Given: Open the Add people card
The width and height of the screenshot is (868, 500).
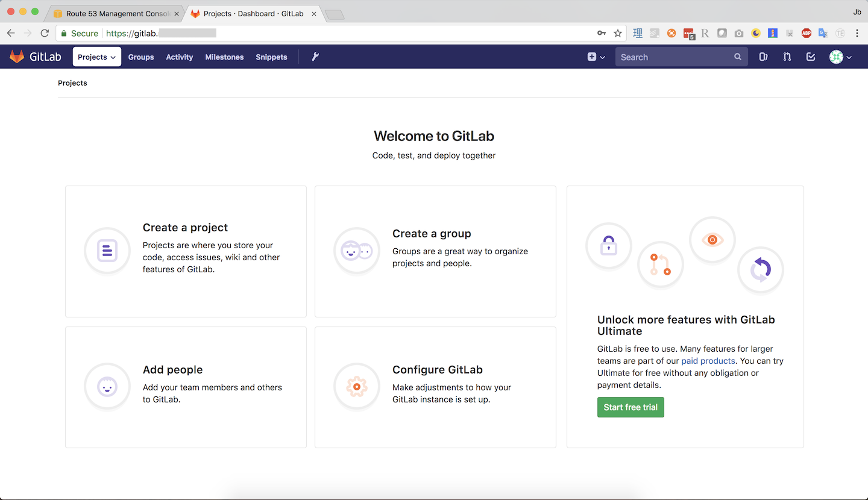Looking at the screenshot, I should tap(186, 387).
